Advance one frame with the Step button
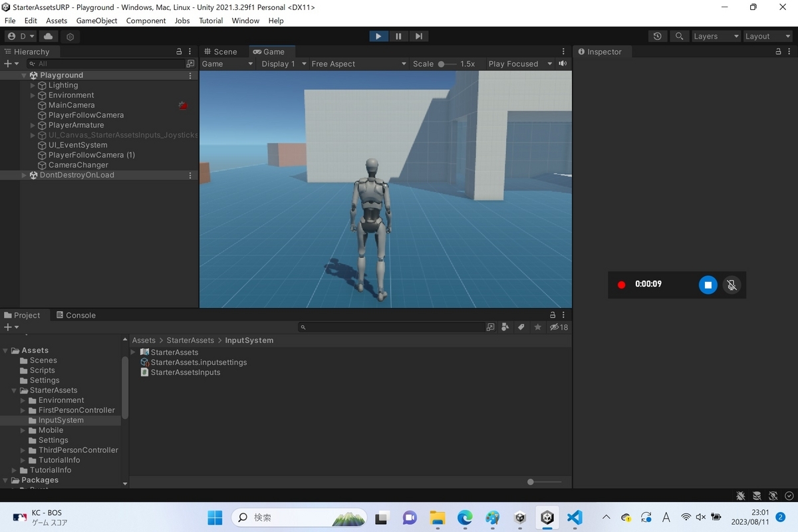Viewport: 798px width, 532px height. (x=418, y=37)
